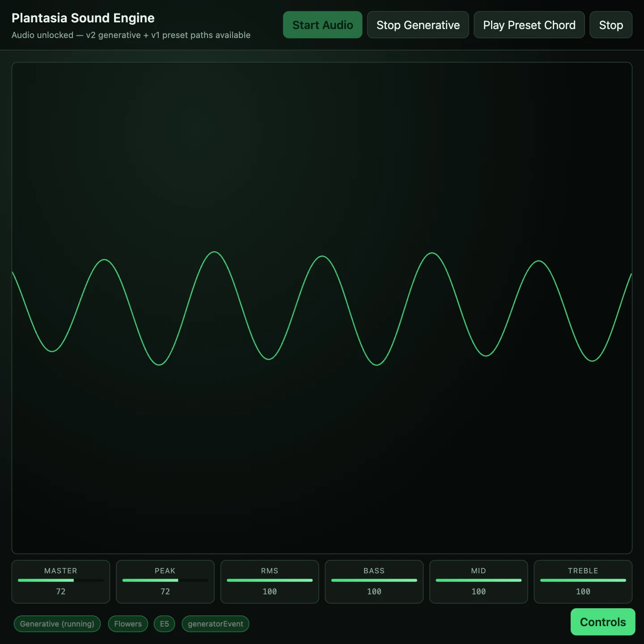This screenshot has height=644, width=644.
Task: Select the RMS meter card
Action: point(270,582)
